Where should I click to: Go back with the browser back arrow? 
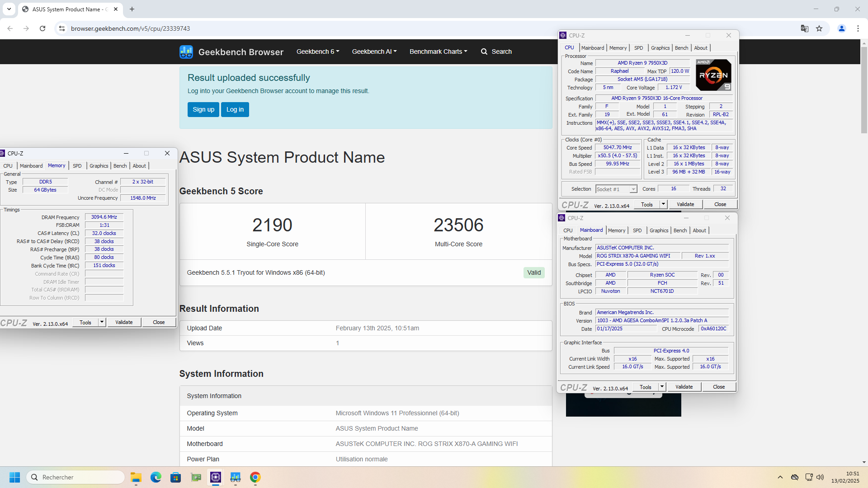pyautogui.click(x=10, y=28)
